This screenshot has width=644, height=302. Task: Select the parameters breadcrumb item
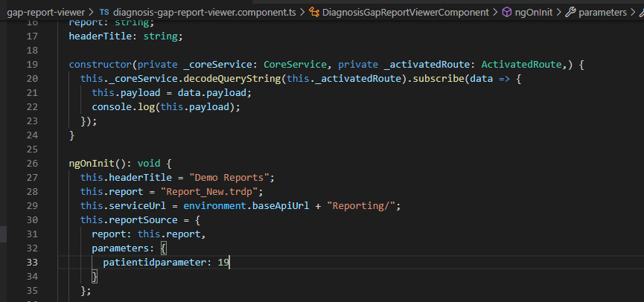602,13
